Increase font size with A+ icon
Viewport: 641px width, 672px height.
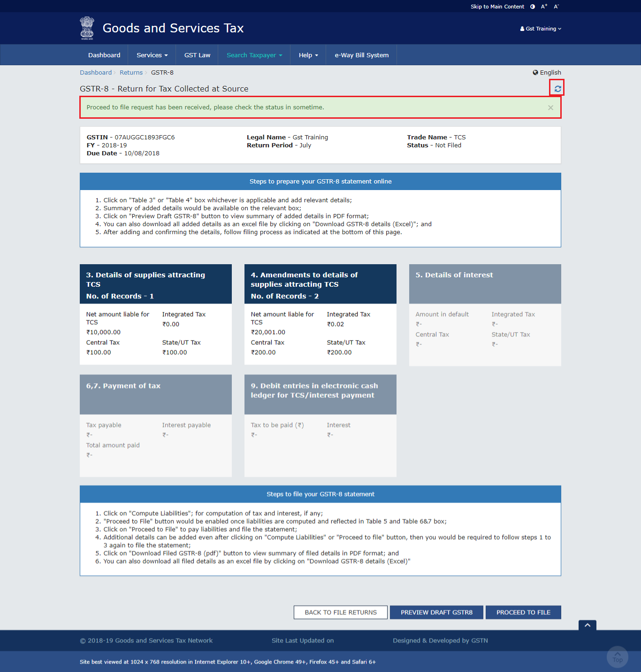coord(544,7)
